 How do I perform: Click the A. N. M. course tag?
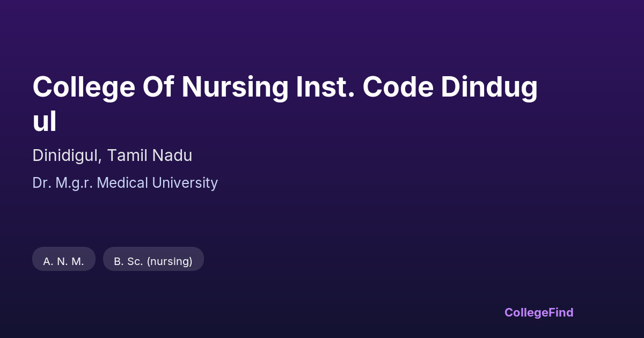coord(64,261)
